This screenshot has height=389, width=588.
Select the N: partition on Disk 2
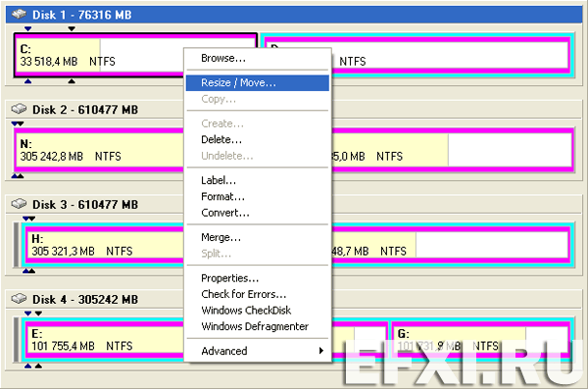coord(99,150)
